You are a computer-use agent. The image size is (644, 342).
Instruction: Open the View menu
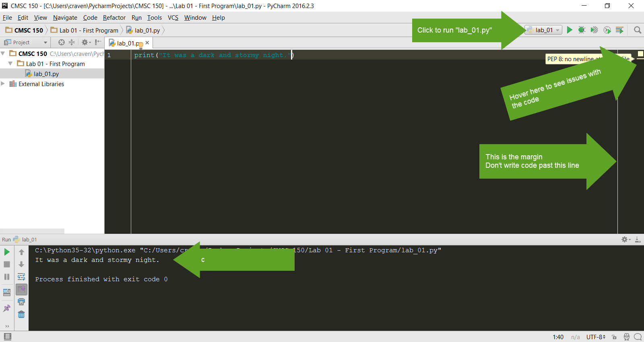click(40, 18)
